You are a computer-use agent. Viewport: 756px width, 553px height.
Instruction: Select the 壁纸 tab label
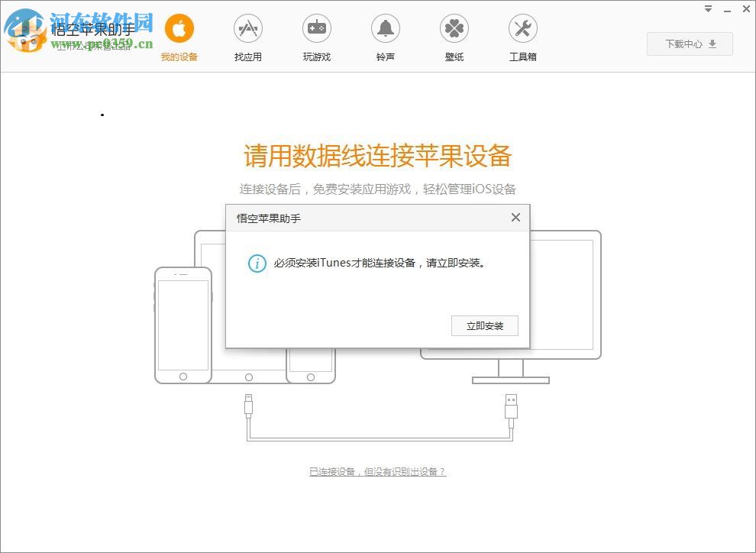point(454,57)
